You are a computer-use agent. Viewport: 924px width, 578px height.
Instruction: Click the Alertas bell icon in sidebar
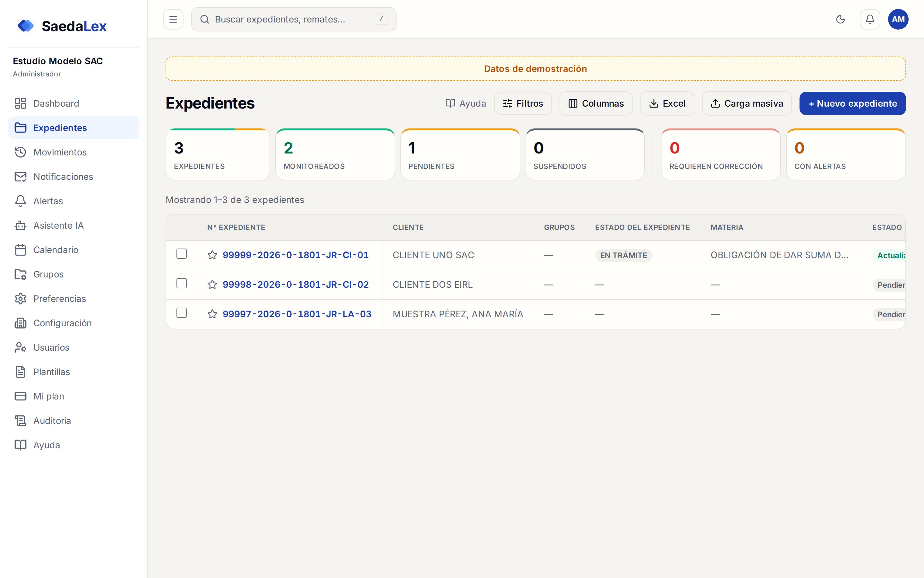click(20, 201)
